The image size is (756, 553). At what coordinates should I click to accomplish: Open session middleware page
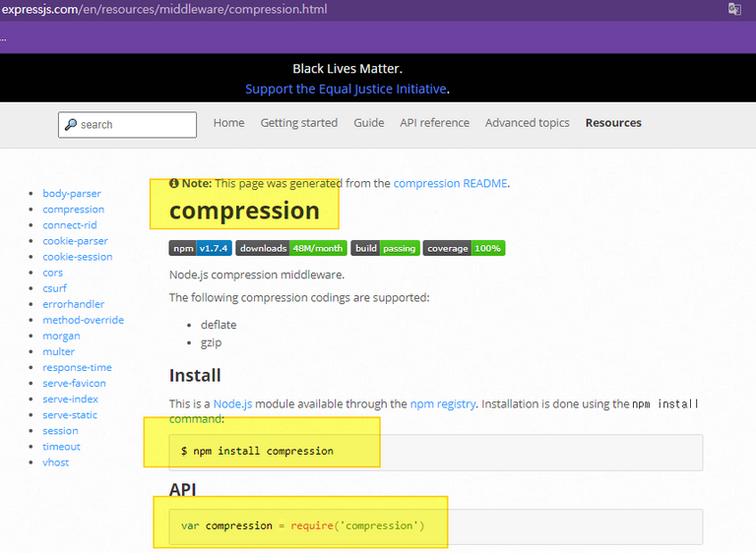[60, 431]
